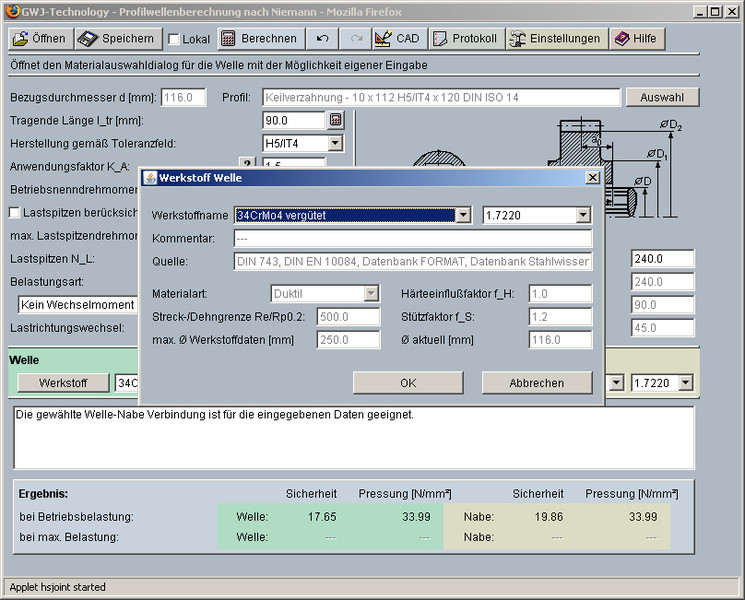
Task: Click the redo arrow icon
Action: [355, 39]
